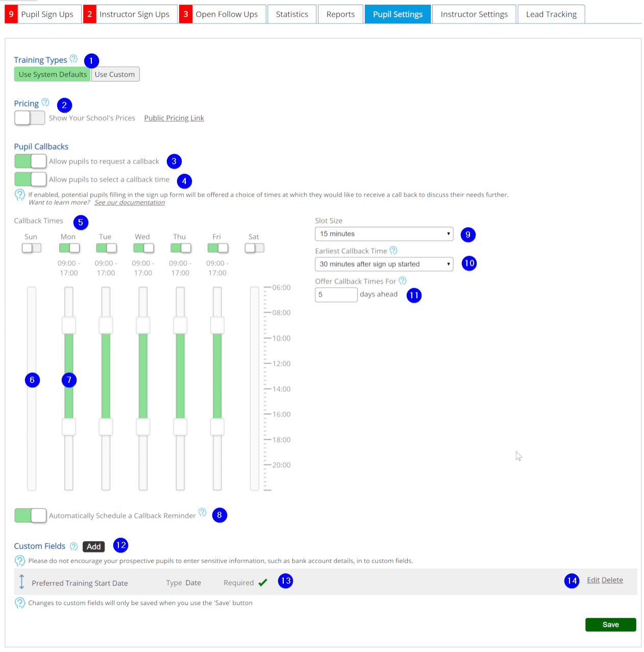Screen dimensions: 644x652
Task: Click help icon next to Custom Fields heading
Action: tap(73, 546)
